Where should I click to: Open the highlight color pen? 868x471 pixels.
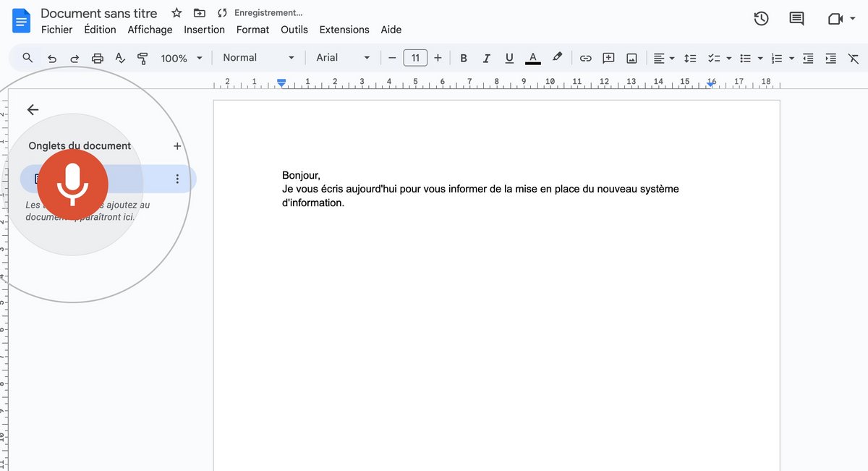point(556,58)
